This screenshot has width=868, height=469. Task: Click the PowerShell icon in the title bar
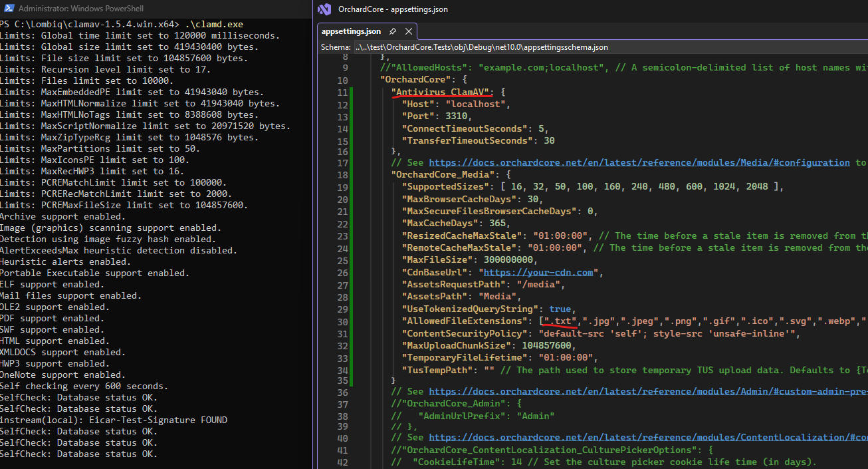click(7, 9)
